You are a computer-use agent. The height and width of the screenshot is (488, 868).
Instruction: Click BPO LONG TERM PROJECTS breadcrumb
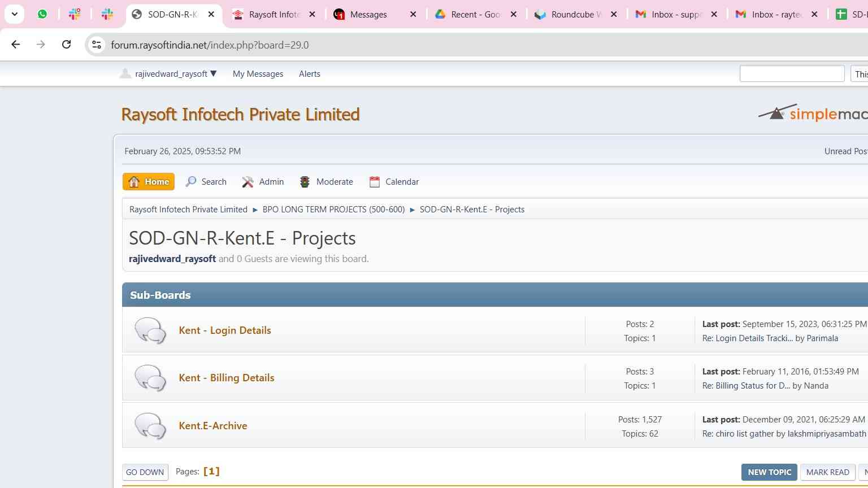pos(333,210)
